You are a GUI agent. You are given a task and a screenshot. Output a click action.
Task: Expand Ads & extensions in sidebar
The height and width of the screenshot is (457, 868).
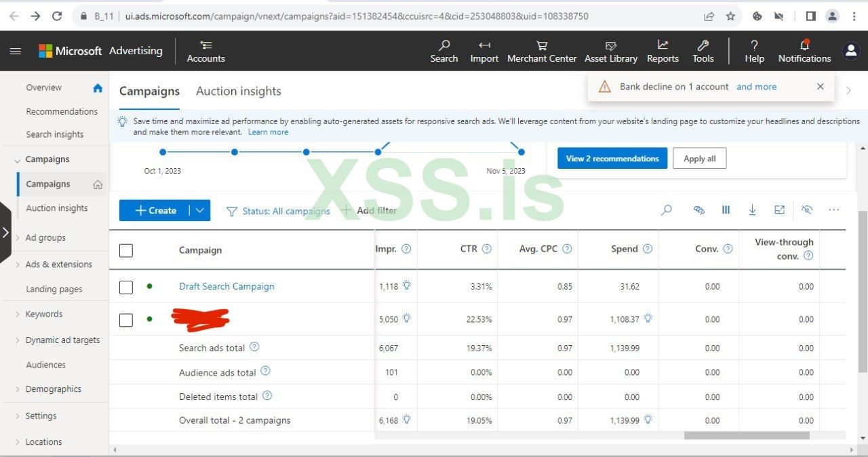point(18,264)
